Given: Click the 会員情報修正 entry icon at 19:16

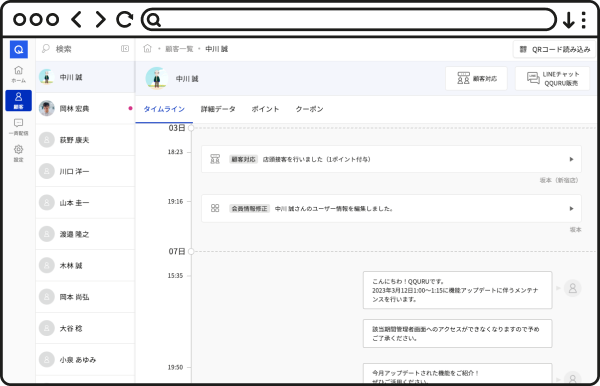Looking at the screenshot, I should (215, 208).
